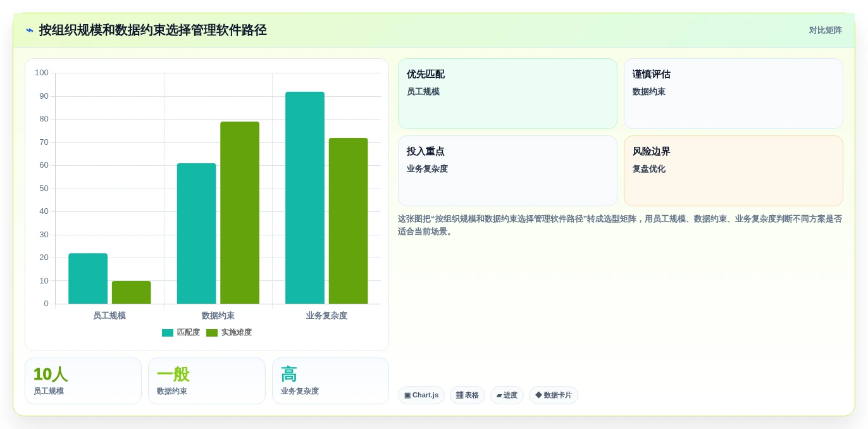Click the Chart.js tag chip
The image size is (868, 429).
[x=421, y=395]
